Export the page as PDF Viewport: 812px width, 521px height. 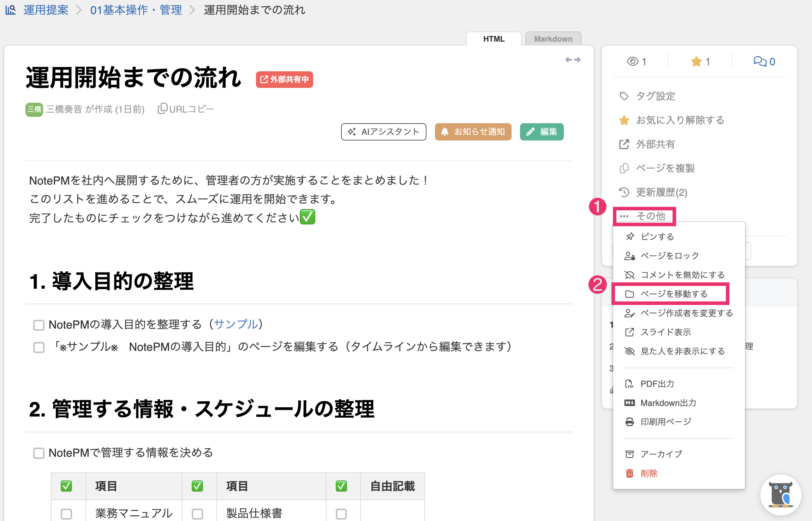[x=657, y=384]
